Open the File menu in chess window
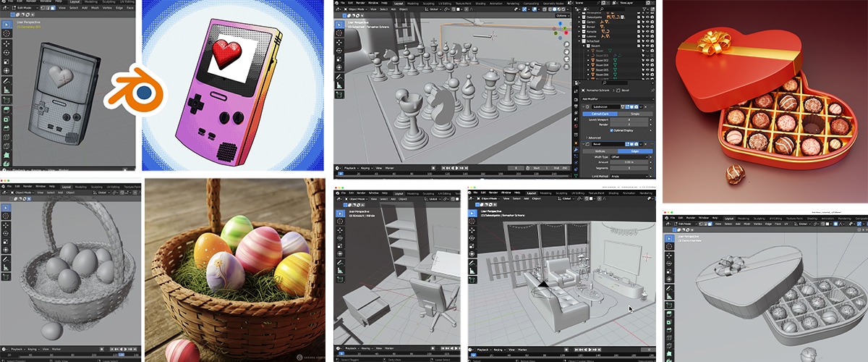 (x=343, y=3)
